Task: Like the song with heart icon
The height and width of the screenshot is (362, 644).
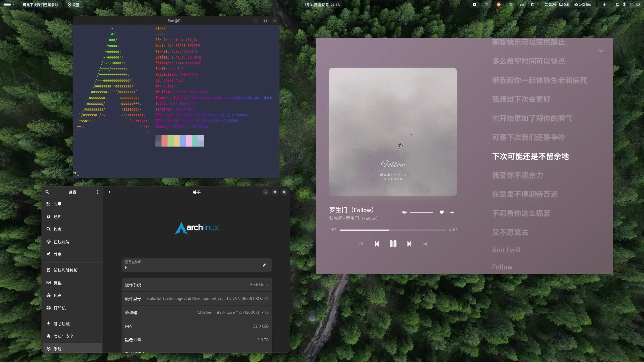Action: pos(441,212)
